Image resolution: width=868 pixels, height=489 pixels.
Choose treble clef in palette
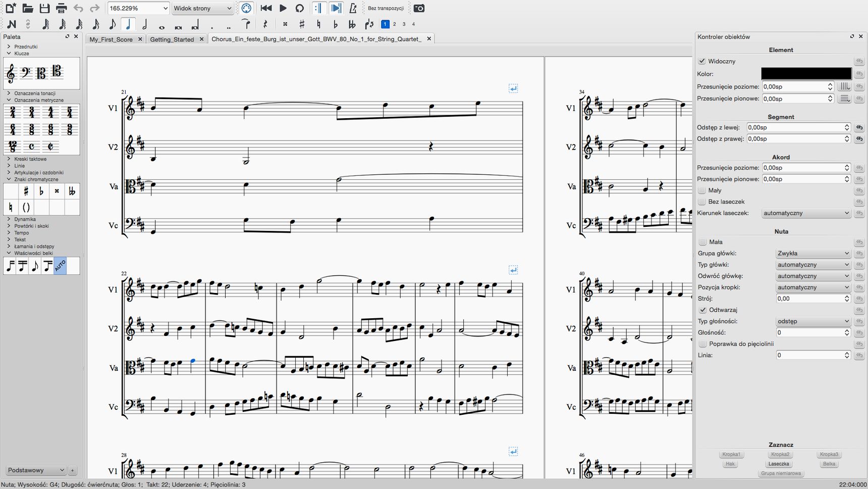pos(11,73)
